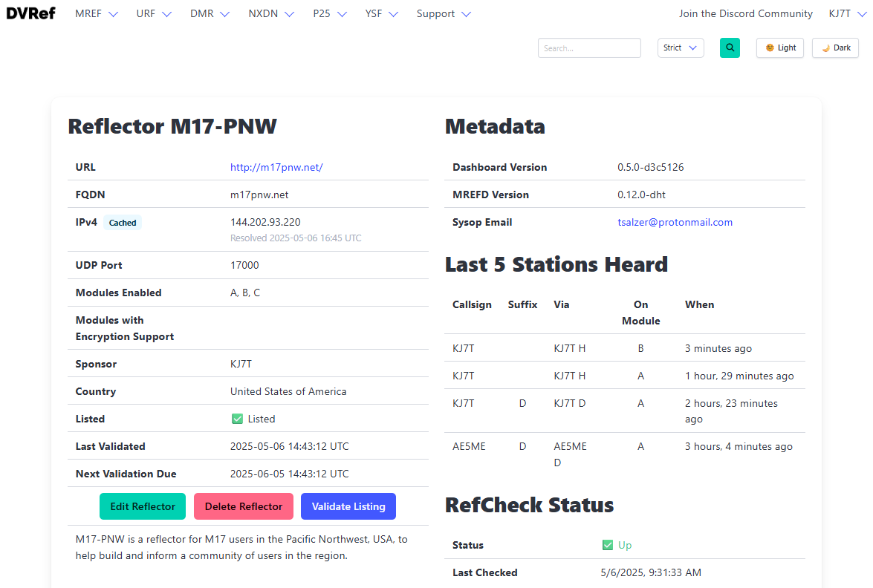Open the Support menu

click(444, 14)
